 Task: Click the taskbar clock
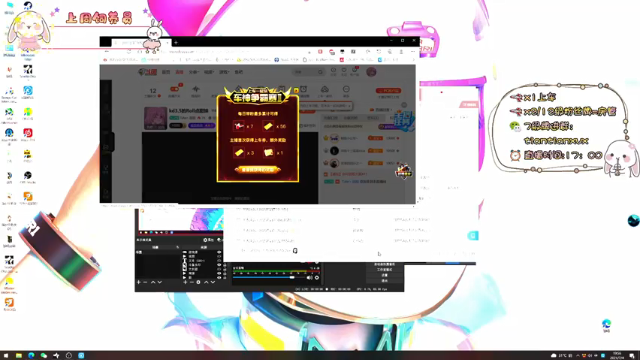618,356
